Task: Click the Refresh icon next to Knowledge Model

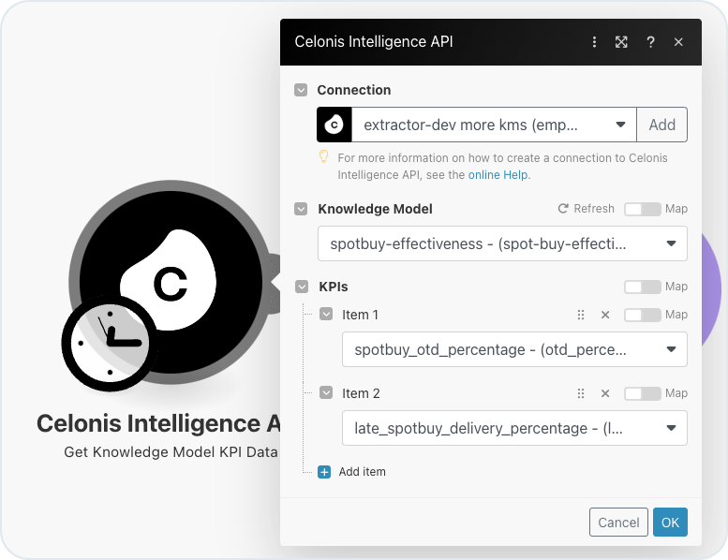Action: point(563,209)
